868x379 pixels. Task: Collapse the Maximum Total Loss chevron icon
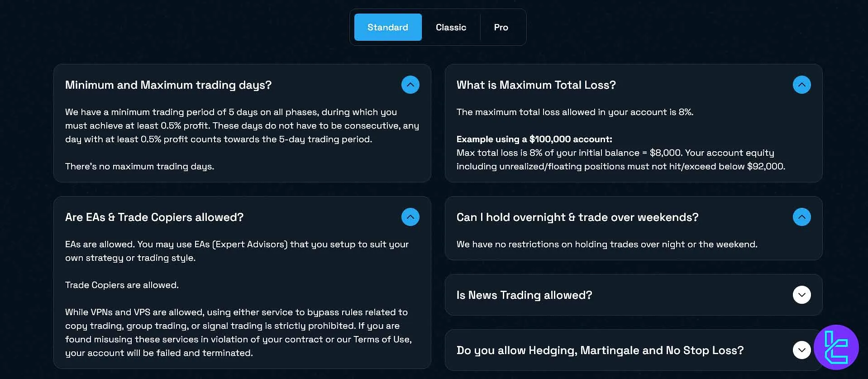801,85
